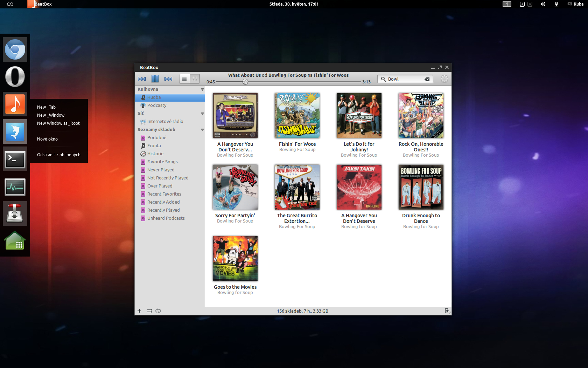Open the System Monitor dock icon

pos(15,186)
